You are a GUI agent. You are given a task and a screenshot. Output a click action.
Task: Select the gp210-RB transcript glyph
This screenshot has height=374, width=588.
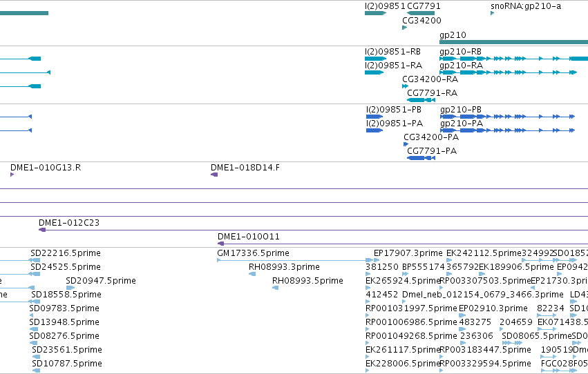pos(514,59)
